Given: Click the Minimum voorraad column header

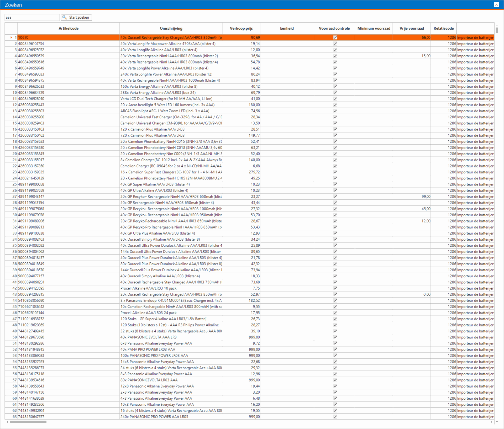Looking at the screenshot, I should pos(374,28).
